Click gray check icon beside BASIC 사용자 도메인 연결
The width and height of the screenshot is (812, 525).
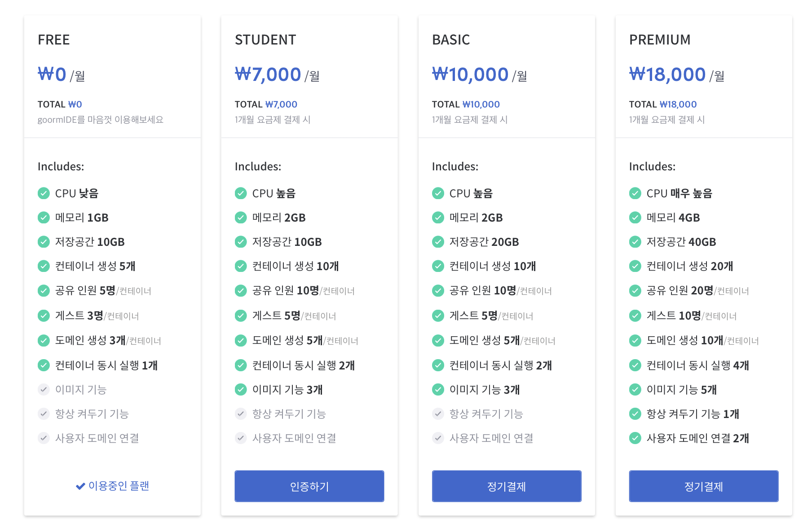coord(438,438)
